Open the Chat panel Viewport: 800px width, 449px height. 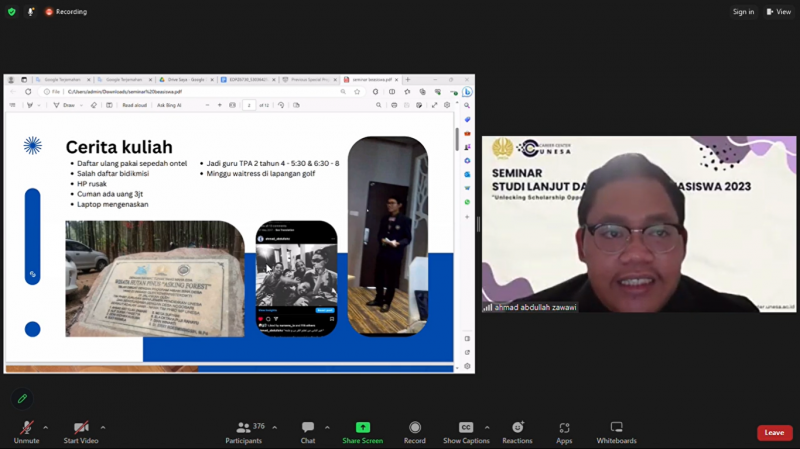(308, 432)
